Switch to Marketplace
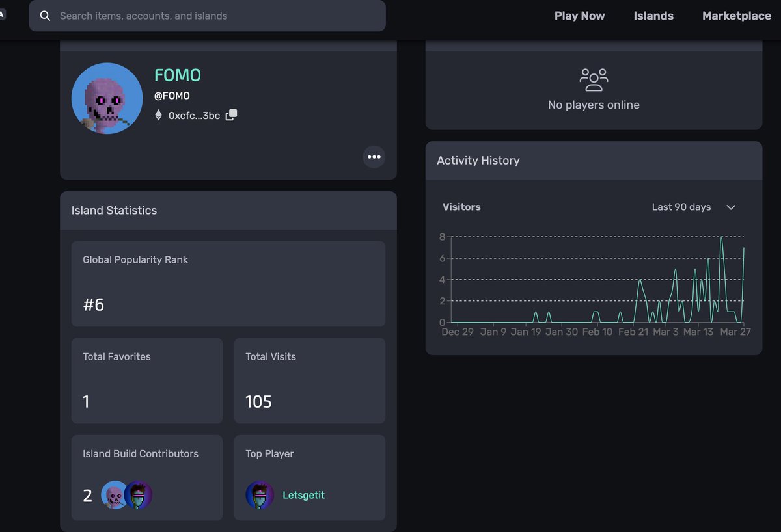 [x=736, y=16]
